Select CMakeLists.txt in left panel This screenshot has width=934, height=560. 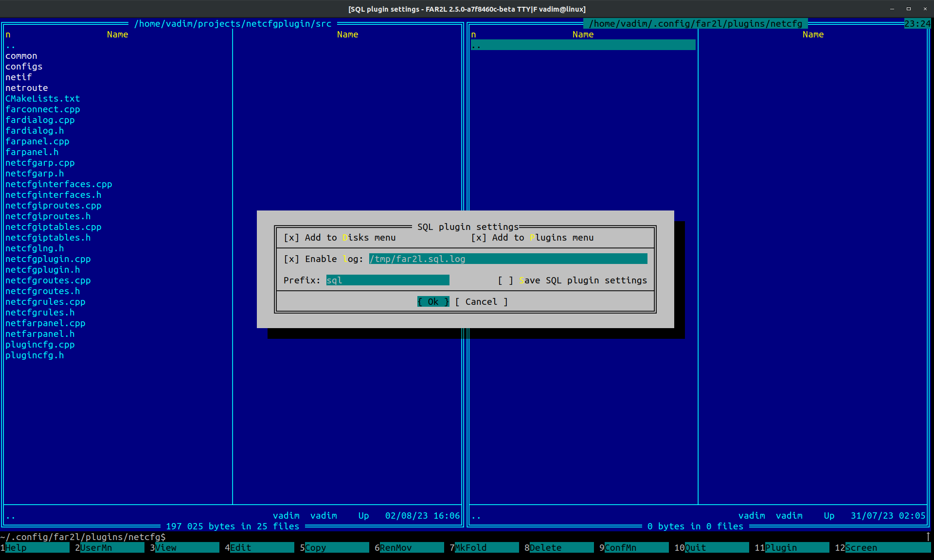[x=42, y=99]
